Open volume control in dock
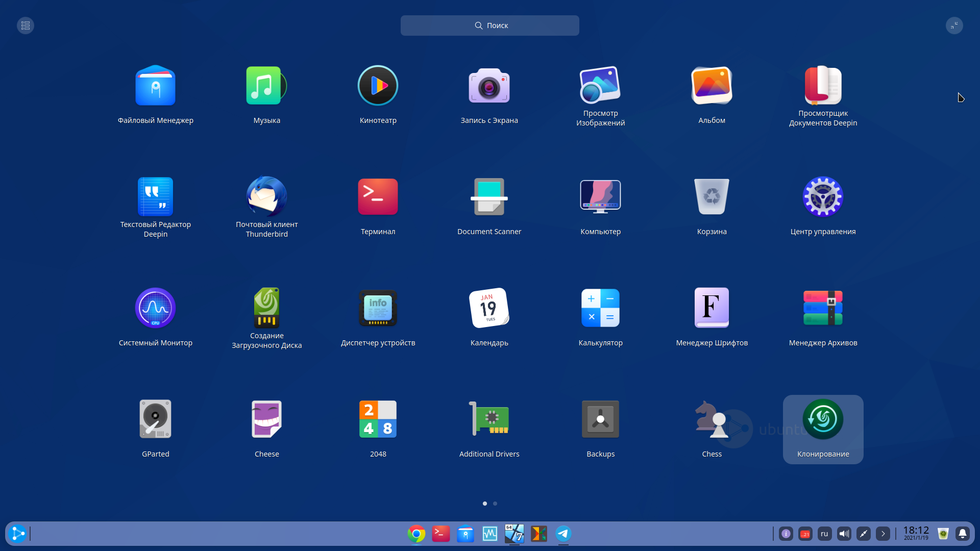The width and height of the screenshot is (980, 551). coord(844,534)
